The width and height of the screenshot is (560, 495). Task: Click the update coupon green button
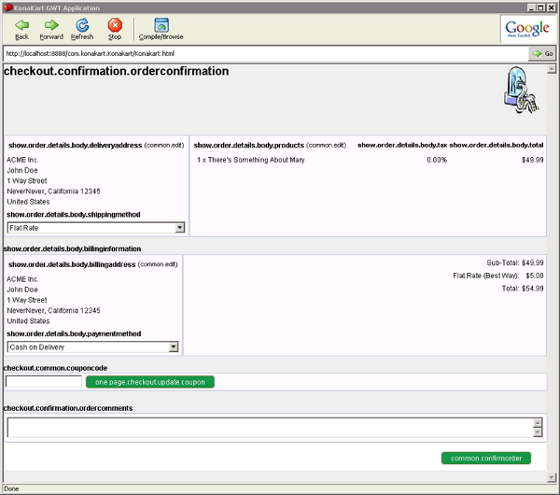tap(150, 382)
